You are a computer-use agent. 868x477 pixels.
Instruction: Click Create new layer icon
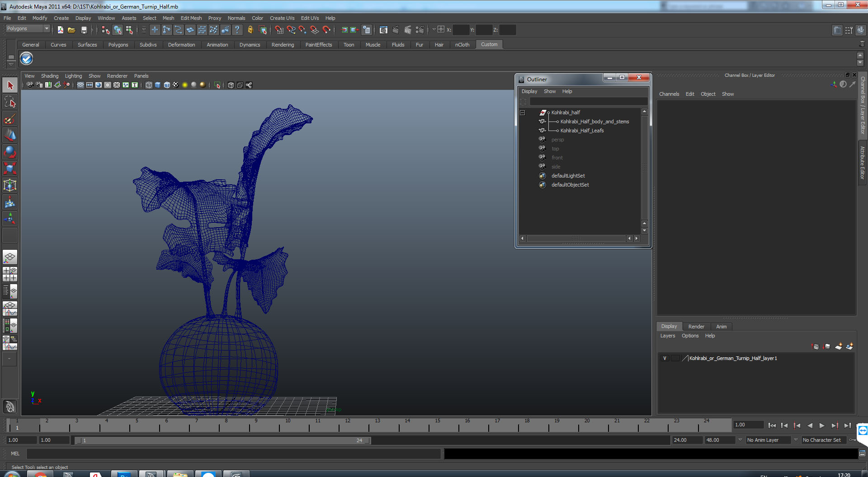point(839,346)
